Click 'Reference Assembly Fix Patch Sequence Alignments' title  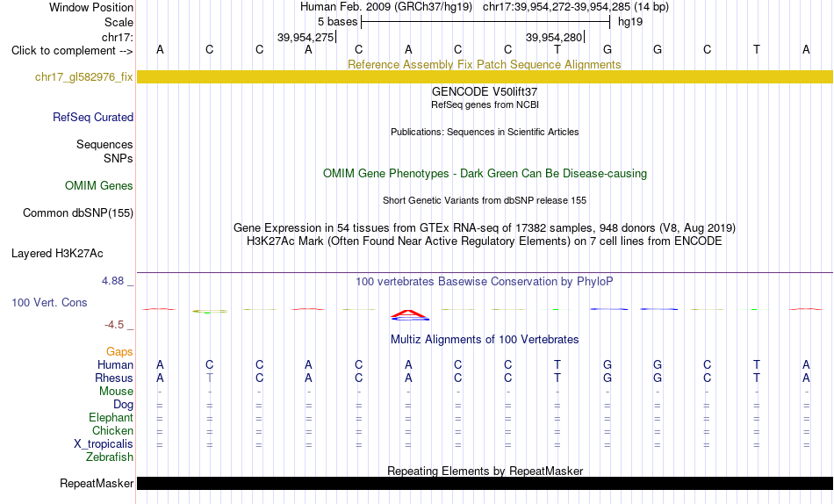(484, 64)
